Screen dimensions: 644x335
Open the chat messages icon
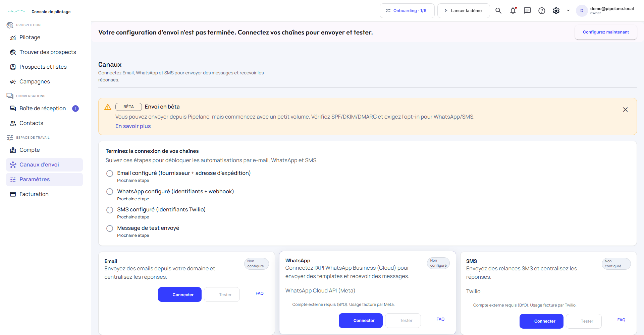coord(527,11)
